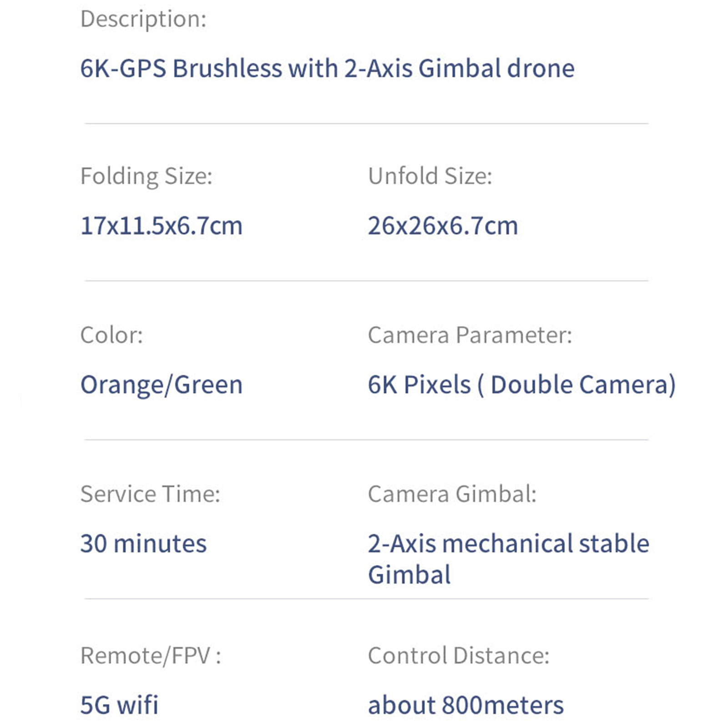Select the 17x11.5x6.7cm folding size value
This screenshot has height=728, width=728.
(x=161, y=226)
